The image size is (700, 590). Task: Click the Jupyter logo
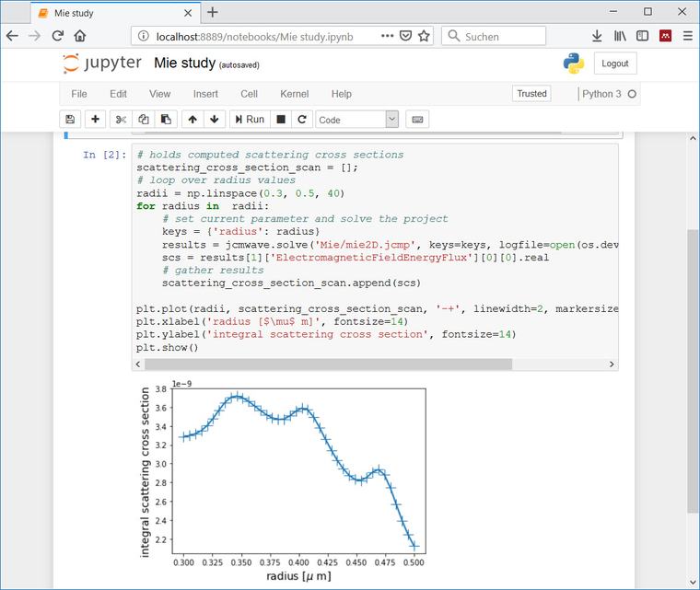point(102,63)
